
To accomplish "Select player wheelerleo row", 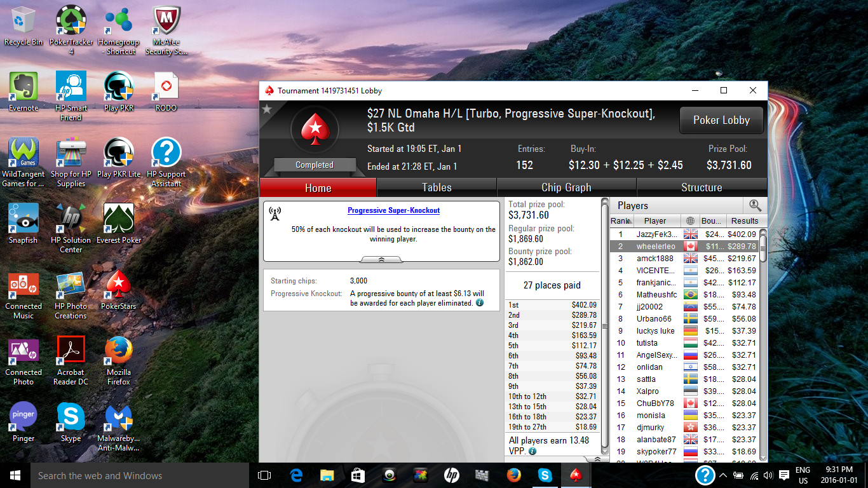I will click(x=684, y=247).
